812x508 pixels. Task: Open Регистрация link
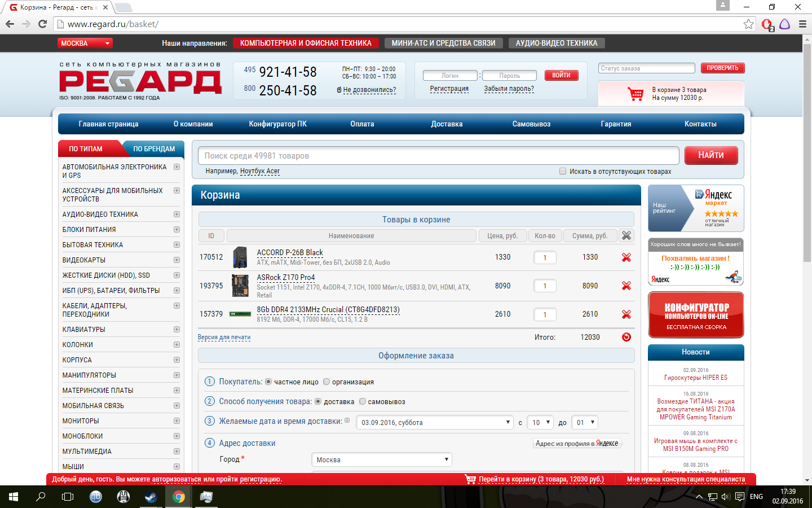point(449,89)
